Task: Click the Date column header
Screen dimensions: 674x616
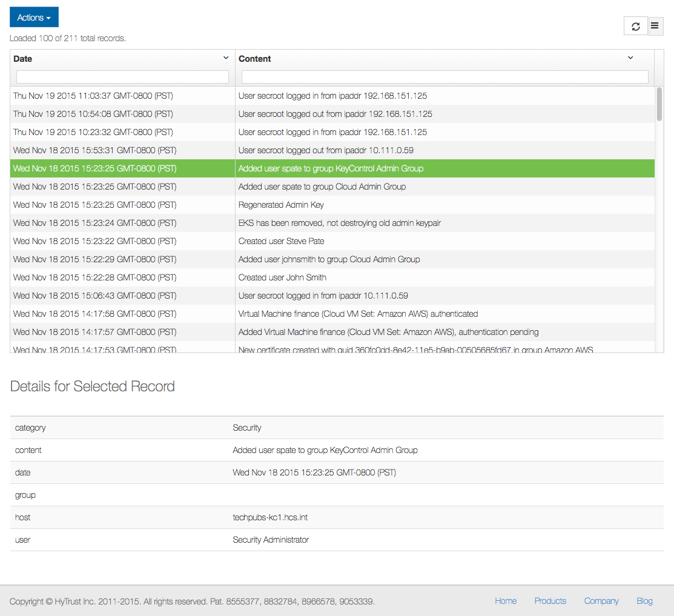Action: pyautogui.click(x=23, y=59)
